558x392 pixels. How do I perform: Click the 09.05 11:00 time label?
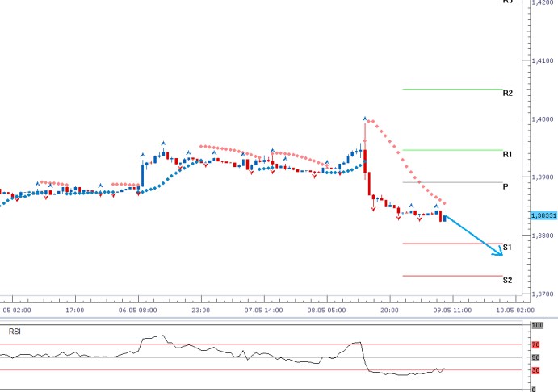point(452,311)
